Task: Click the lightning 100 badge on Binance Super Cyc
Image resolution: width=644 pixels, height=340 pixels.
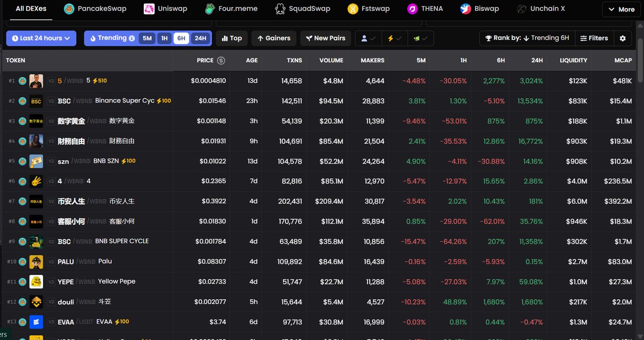Action: (x=164, y=101)
